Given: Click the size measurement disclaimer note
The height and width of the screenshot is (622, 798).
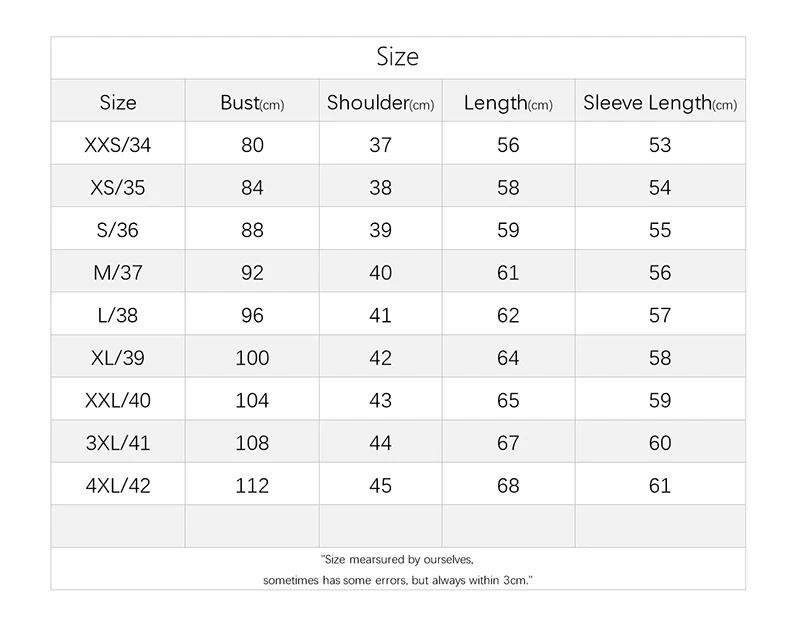Looking at the screenshot, I should [397, 569].
